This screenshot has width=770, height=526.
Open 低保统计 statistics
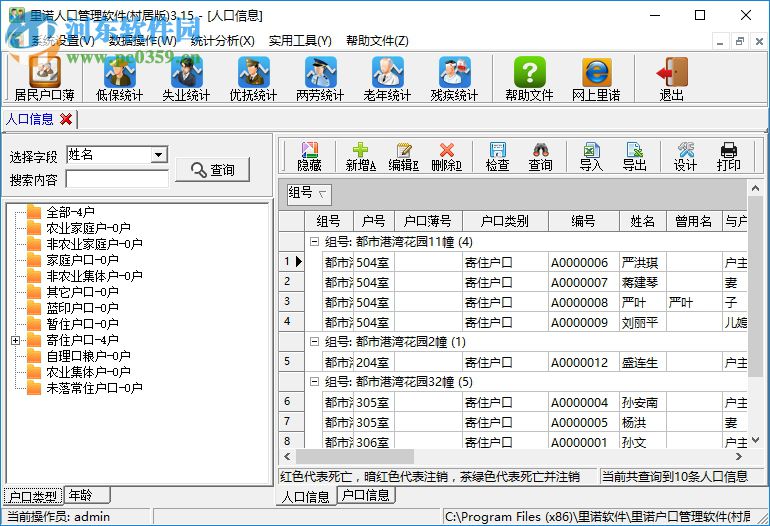(119, 78)
